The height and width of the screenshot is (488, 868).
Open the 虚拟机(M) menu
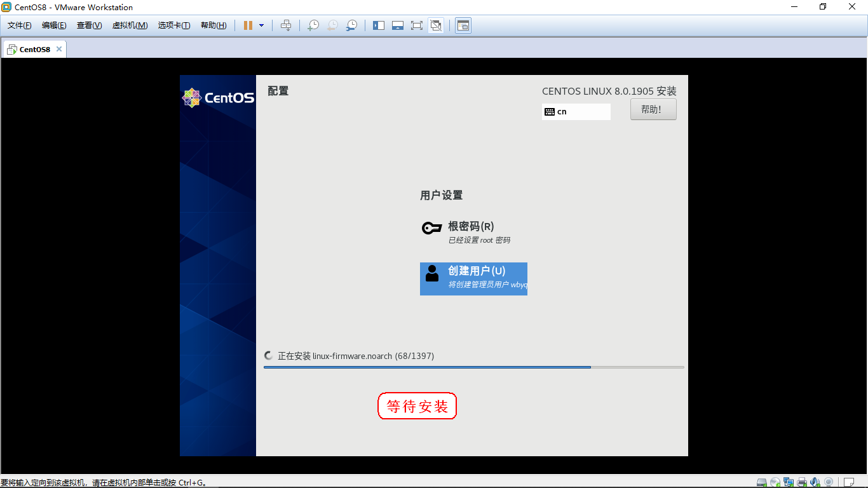pos(130,25)
